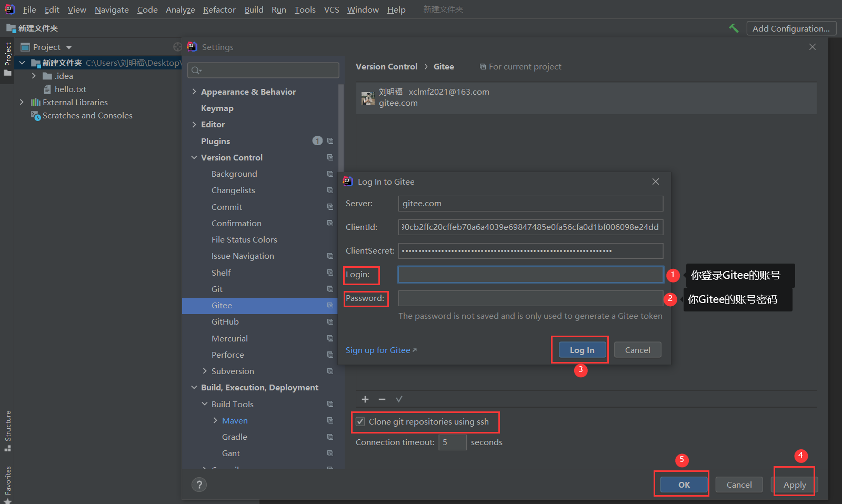This screenshot has width=842, height=504.
Task: Expand the .idea folder
Action: (x=34, y=76)
